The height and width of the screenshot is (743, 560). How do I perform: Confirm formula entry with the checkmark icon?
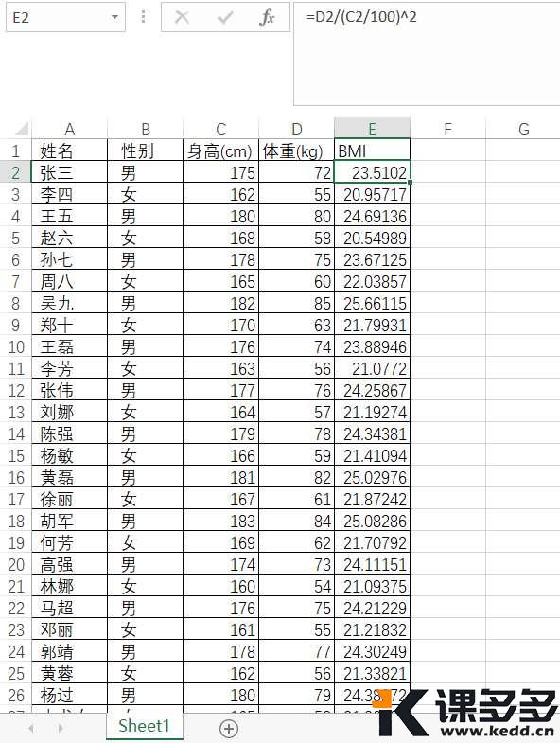[224, 18]
